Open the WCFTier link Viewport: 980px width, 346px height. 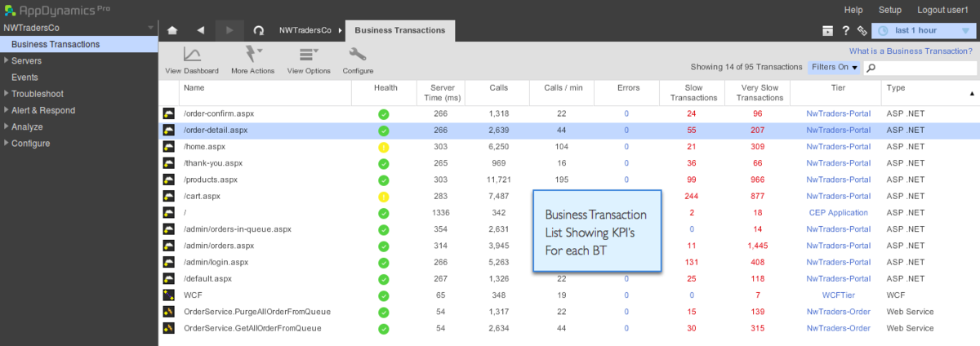[x=838, y=295]
